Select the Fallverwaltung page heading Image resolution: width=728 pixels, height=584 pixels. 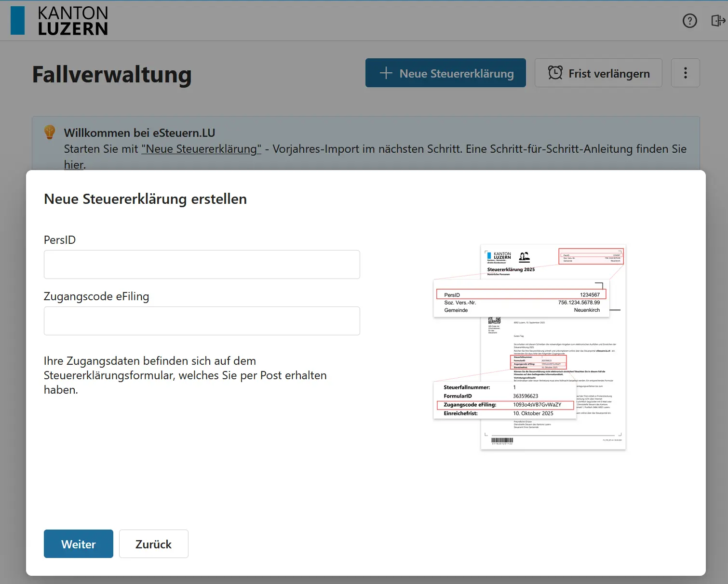coord(112,74)
